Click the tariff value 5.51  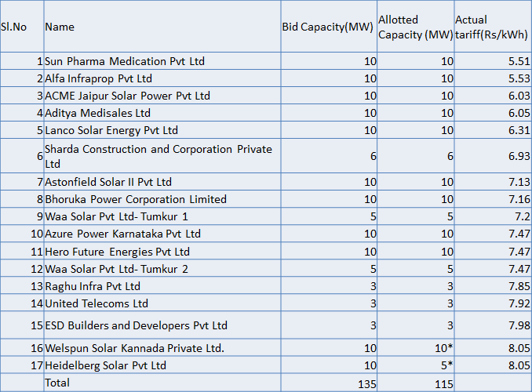coord(519,61)
